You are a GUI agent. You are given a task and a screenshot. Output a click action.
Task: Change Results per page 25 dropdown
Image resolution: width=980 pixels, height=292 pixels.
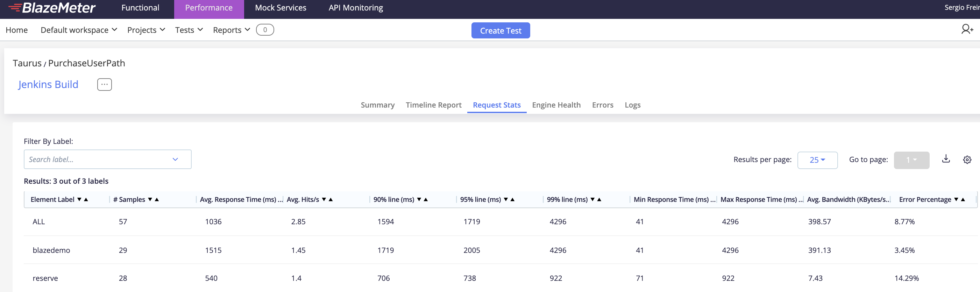pyautogui.click(x=817, y=160)
